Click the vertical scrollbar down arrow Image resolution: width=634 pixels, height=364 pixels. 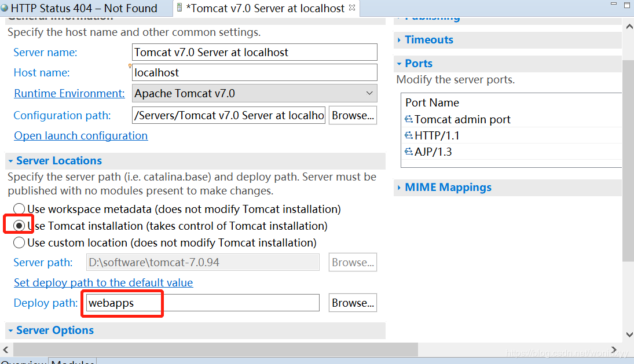(x=629, y=334)
